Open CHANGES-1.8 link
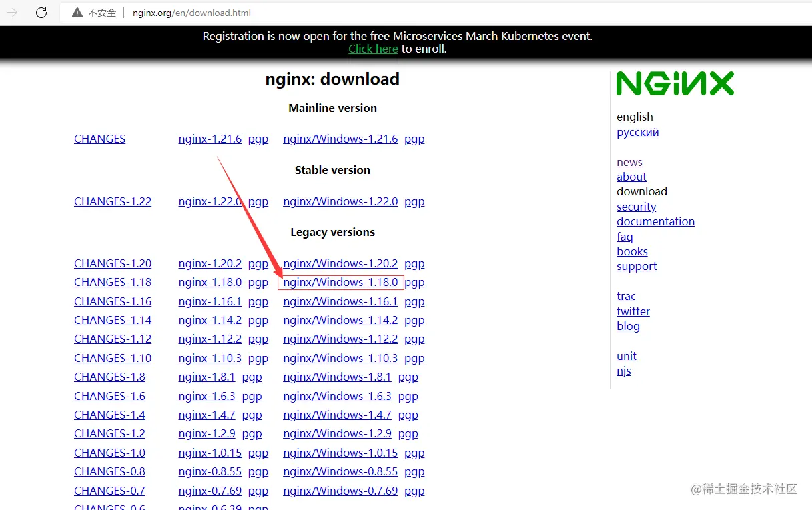The image size is (812, 510). click(x=109, y=377)
